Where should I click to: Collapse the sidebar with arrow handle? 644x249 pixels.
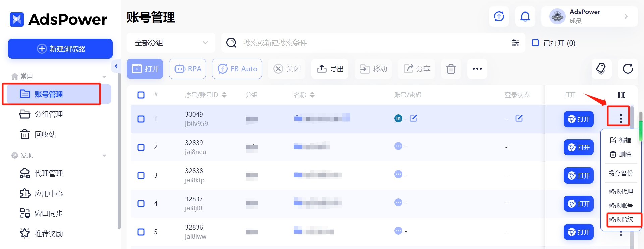(x=116, y=66)
